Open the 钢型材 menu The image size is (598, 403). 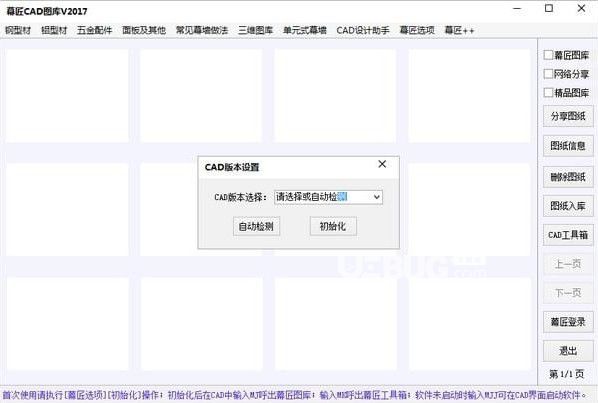click(18, 30)
